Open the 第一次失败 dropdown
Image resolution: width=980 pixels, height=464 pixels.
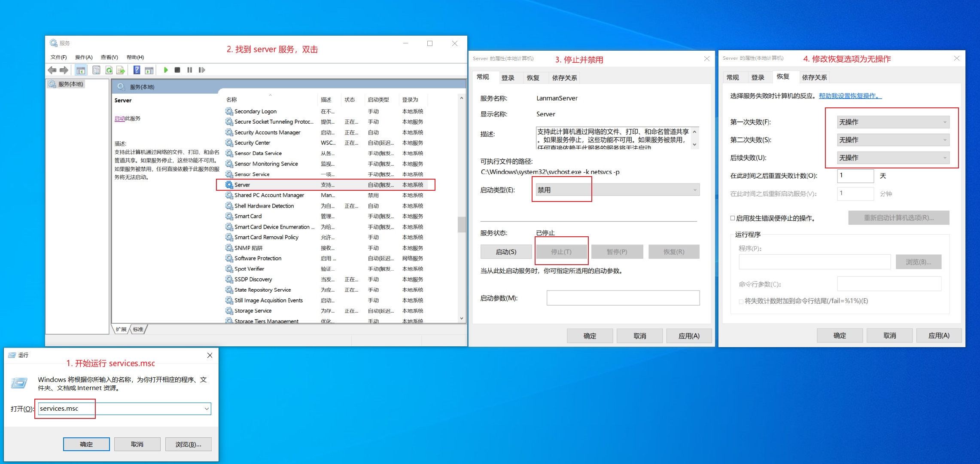pyautogui.click(x=893, y=122)
